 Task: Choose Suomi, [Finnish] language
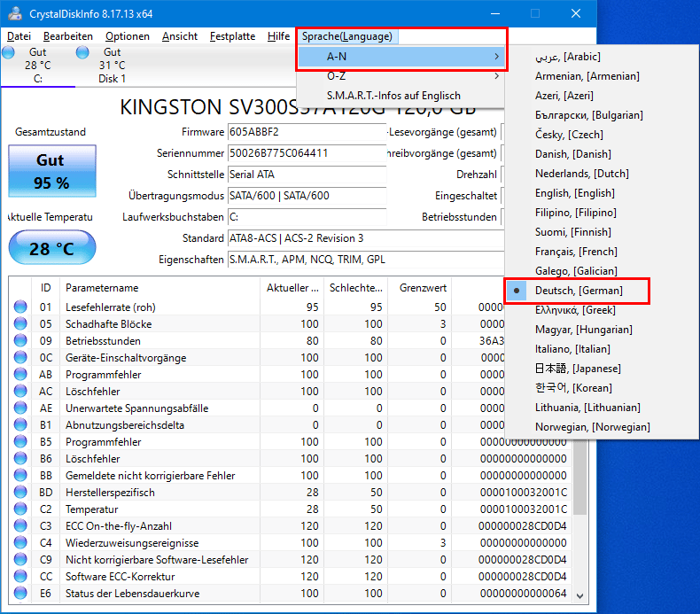click(602, 232)
